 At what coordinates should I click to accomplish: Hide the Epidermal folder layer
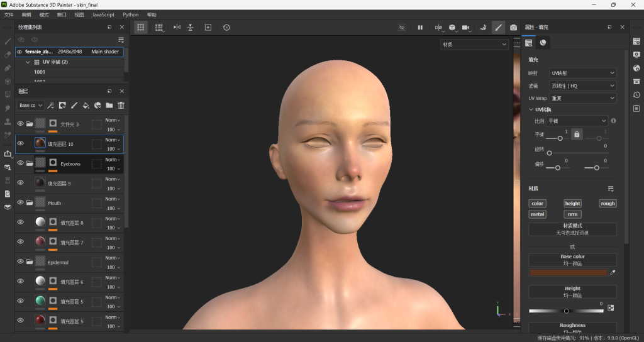[x=20, y=262]
